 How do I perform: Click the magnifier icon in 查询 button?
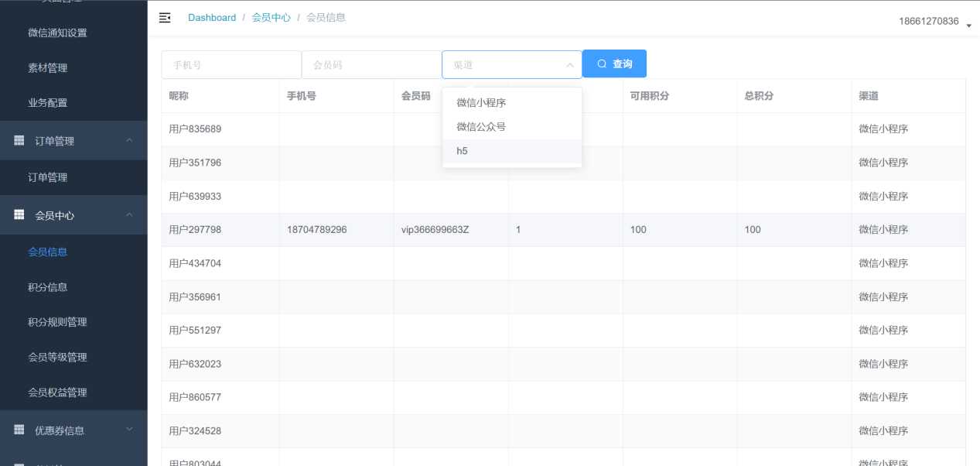pyautogui.click(x=602, y=64)
